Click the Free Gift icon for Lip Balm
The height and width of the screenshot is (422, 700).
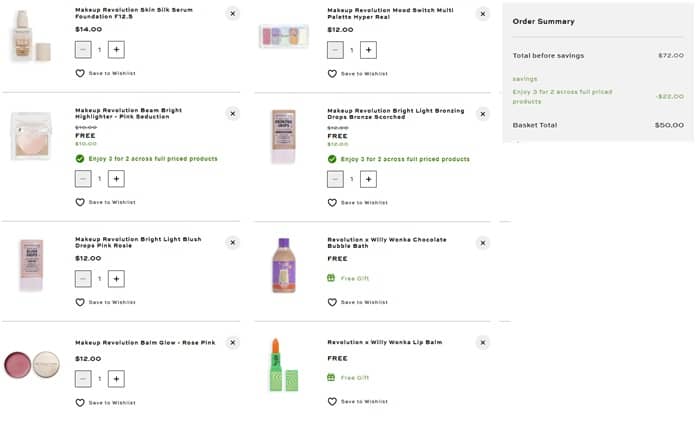pos(331,378)
